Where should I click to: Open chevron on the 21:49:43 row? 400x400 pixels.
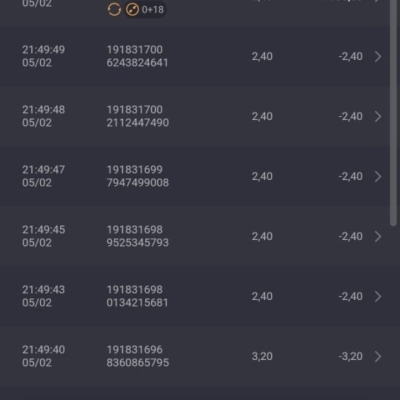[x=378, y=296]
